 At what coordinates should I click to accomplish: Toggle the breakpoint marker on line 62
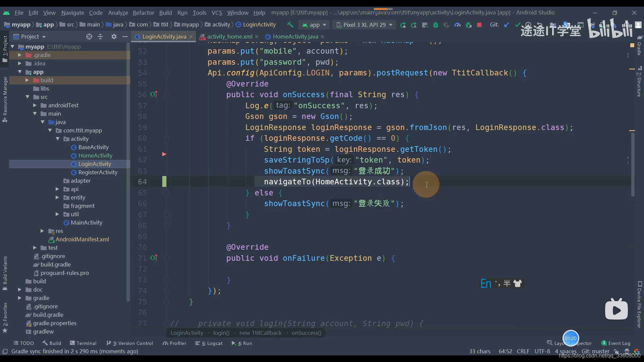[164, 154]
